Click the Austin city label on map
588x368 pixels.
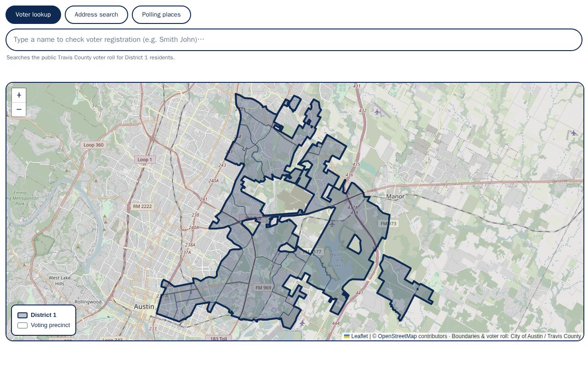144,306
